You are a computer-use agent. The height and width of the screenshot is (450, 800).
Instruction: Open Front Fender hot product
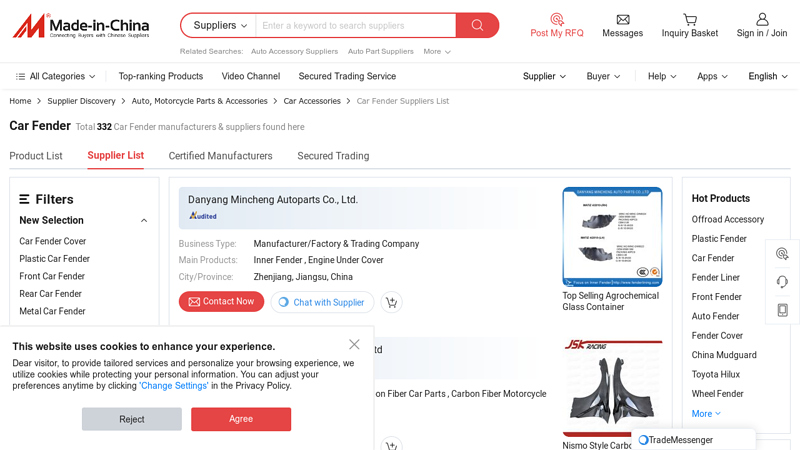pos(716,297)
